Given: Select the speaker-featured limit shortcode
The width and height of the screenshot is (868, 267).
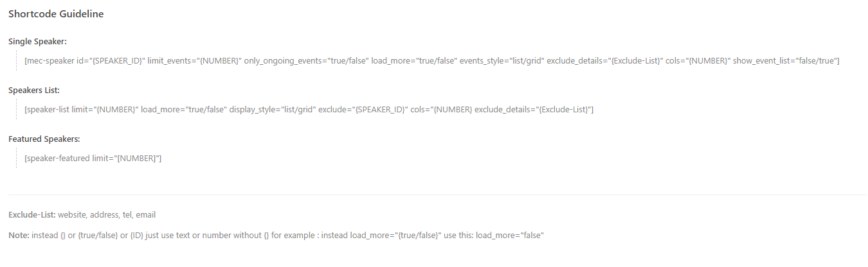Looking at the screenshot, I should 93,159.
